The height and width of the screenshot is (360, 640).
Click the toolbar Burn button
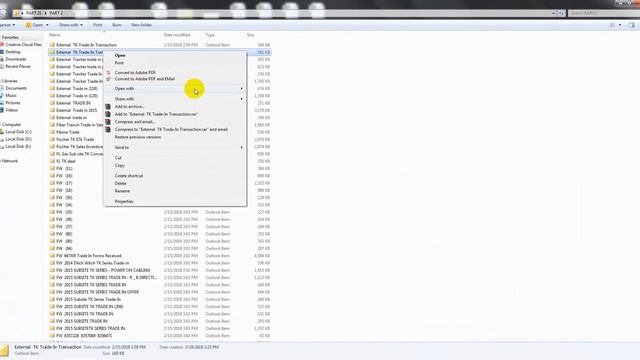pyautogui.click(x=117, y=25)
